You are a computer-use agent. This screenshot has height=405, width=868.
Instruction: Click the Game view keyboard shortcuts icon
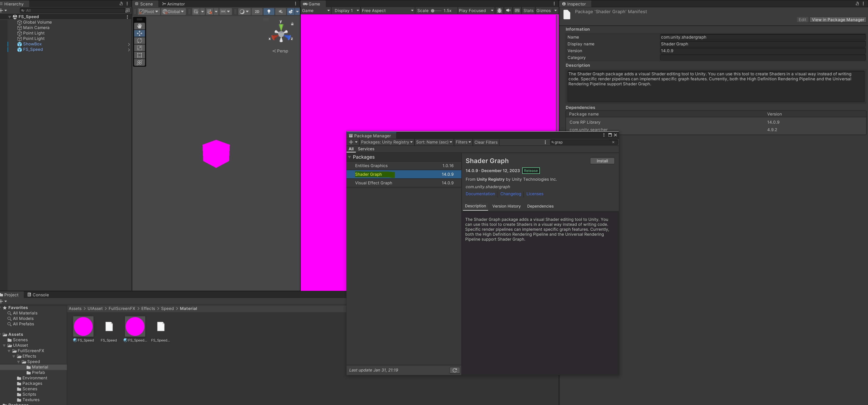[517, 11]
